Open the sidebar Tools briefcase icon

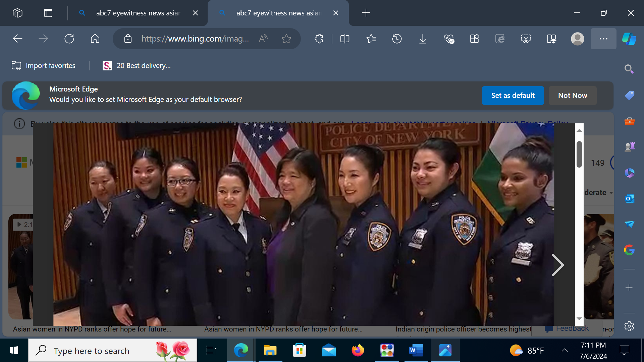click(629, 121)
